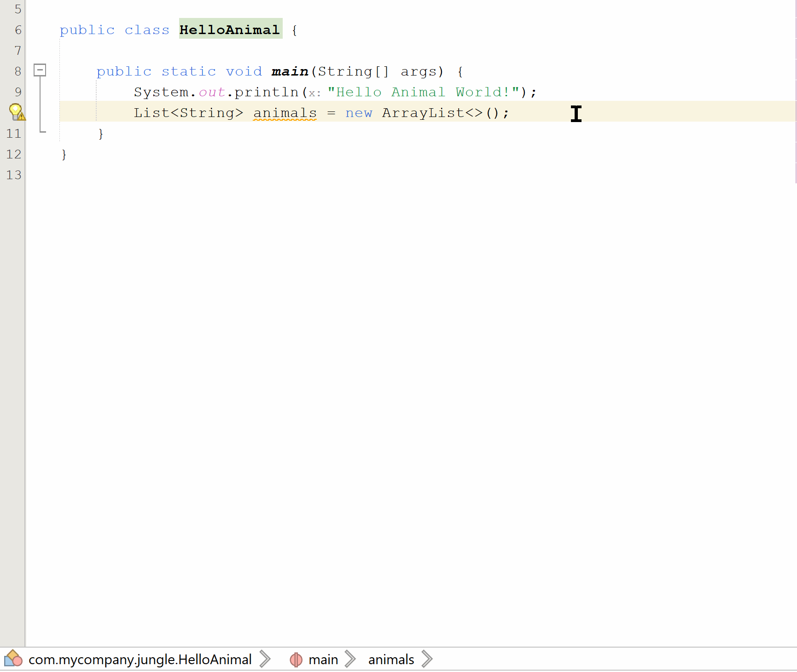Click the System class reference
Viewport: 797px width, 672px height.
pyautogui.click(x=161, y=92)
